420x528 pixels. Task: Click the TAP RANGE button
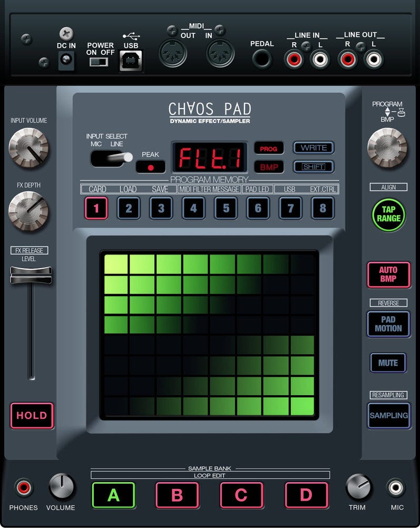pos(389,214)
